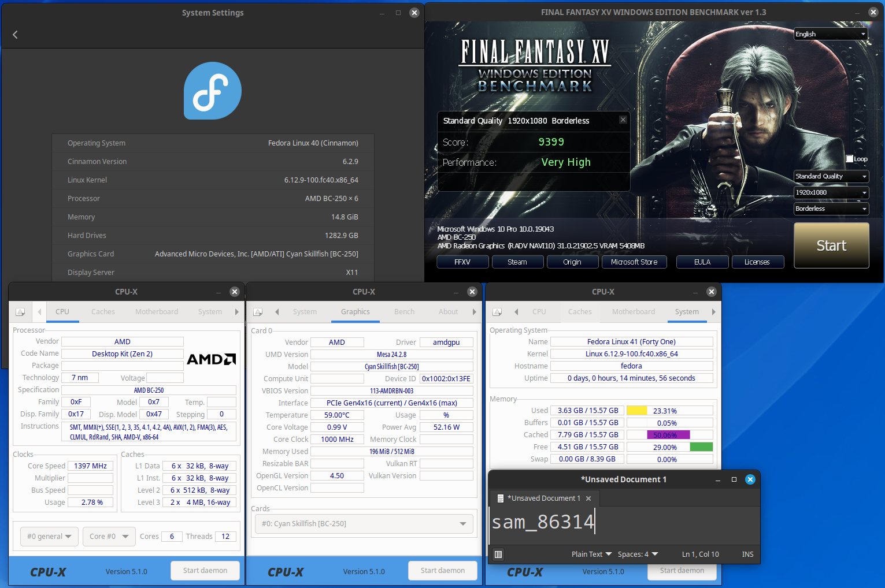Click the Origin button
This screenshot has height=588, width=885.
tap(572, 262)
